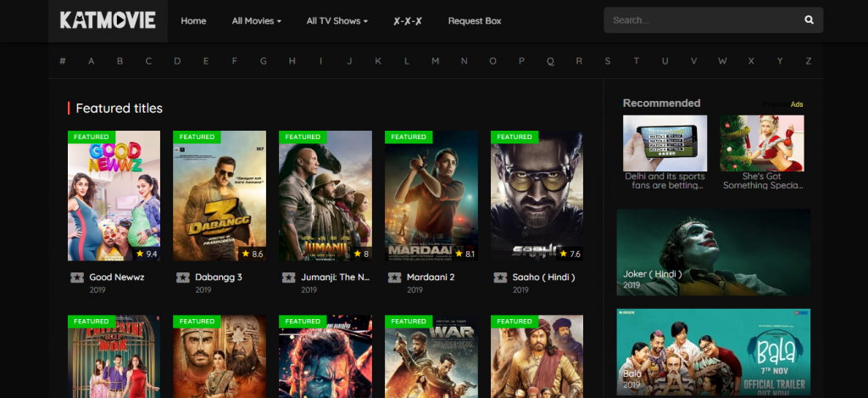The image size is (868, 398).
Task: Filter titles starting with G
Action: coord(264,61)
